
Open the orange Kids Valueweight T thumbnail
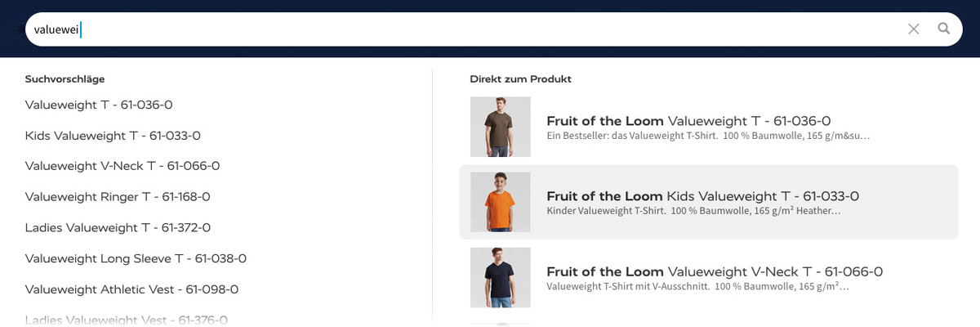coord(500,202)
